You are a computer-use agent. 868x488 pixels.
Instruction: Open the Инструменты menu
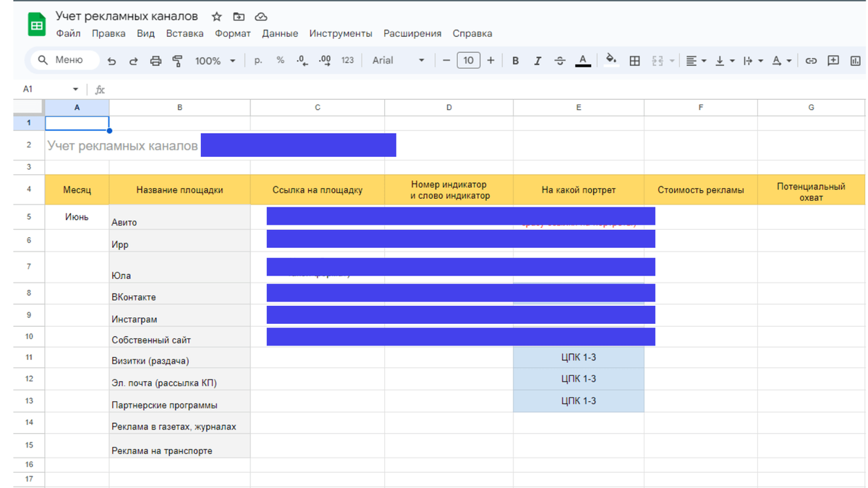[341, 33]
